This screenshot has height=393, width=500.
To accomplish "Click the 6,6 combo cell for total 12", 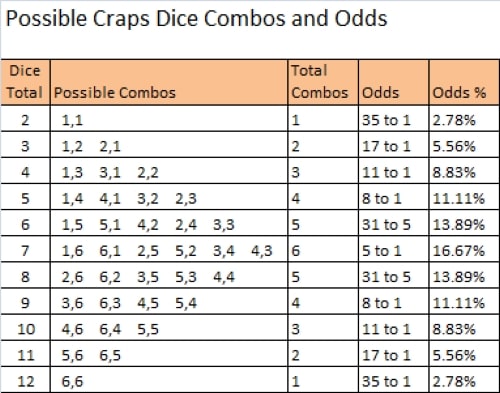I will [x=169, y=380].
